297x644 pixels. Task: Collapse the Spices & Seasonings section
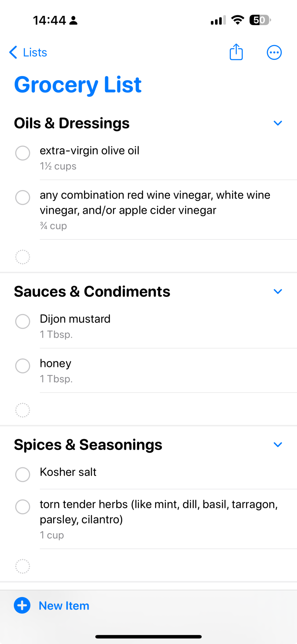point(278,445)
